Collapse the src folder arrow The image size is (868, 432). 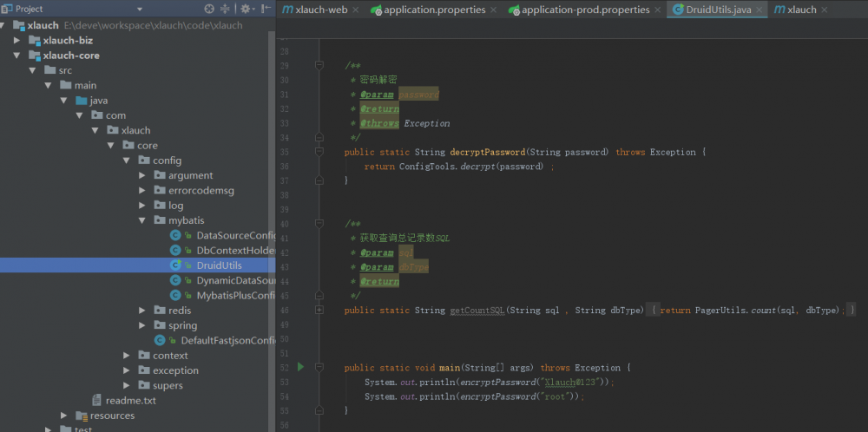click(33, 70)
